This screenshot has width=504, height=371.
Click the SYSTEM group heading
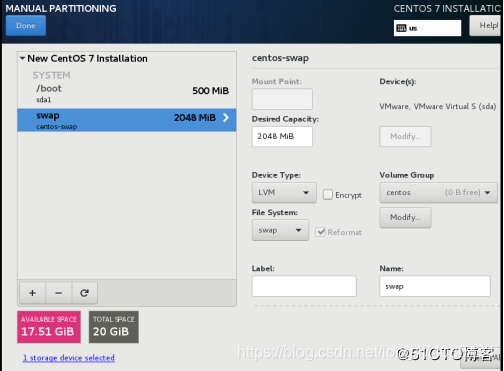coord(51,75)
